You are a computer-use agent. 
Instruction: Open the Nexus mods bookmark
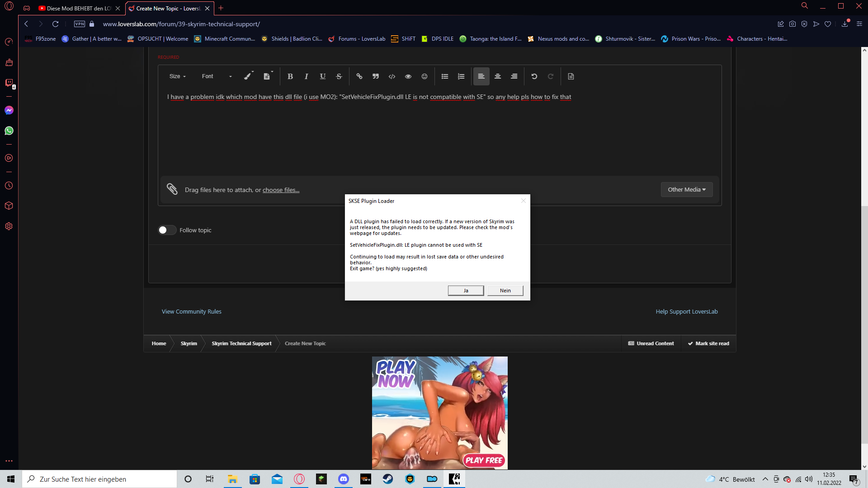[x=559, y=39]
